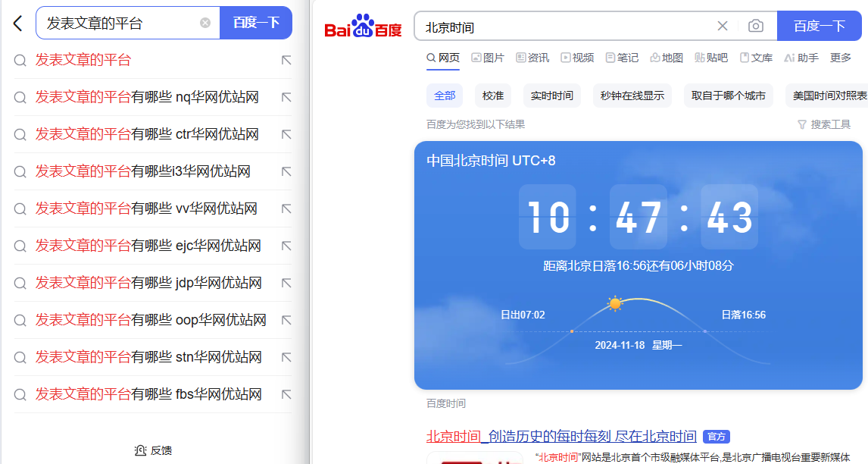The width and height of the screenshot is (868, 464).
Task: Open the 反馈 feedback link
Action: pos(153,450)
